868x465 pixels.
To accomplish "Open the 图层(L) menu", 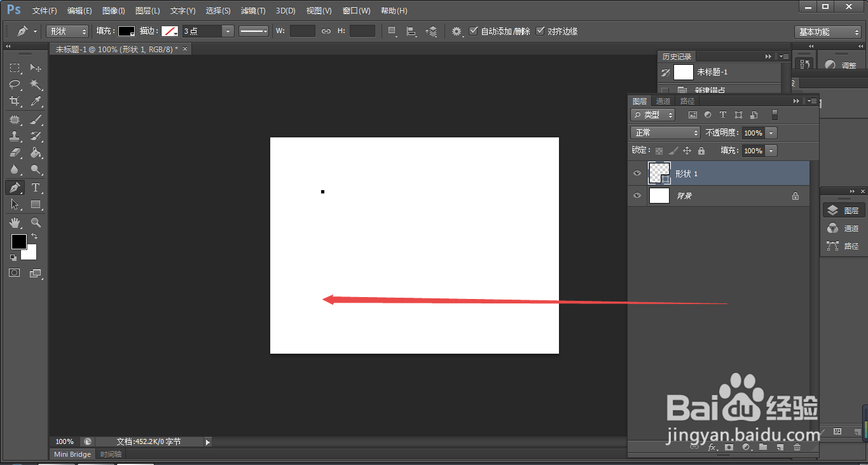I will pos(148,11).
